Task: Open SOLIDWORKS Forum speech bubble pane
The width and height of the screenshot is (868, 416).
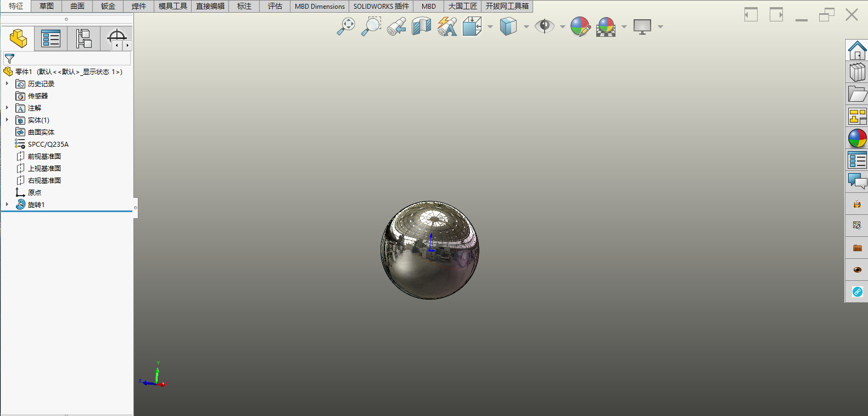Action: 857,181
